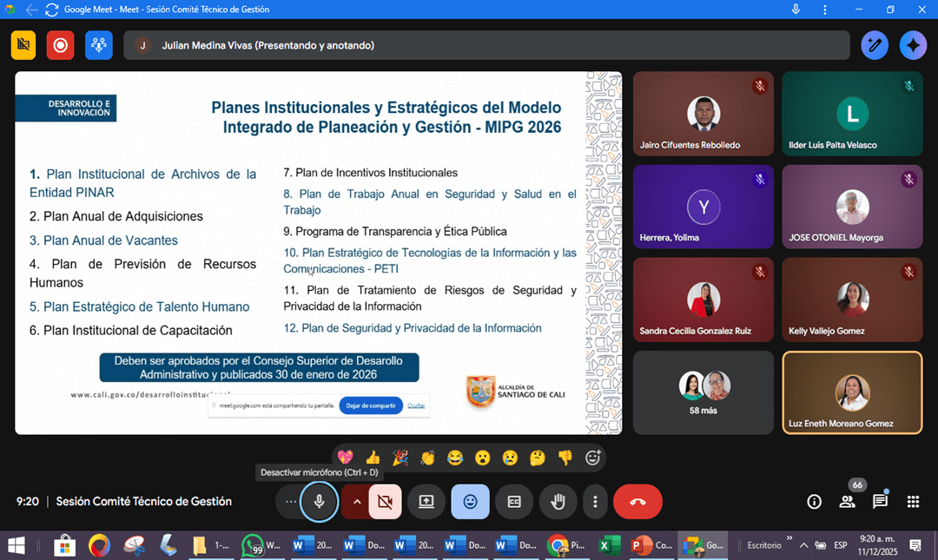Viewport: 938px width, 560px height.
Task: Send the thumbs up reaction
Action: [373, 458]
